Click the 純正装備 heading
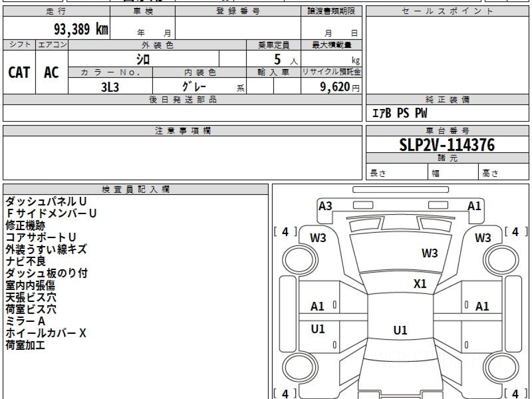This screenshot has height=399, width=532. [447, 100]
